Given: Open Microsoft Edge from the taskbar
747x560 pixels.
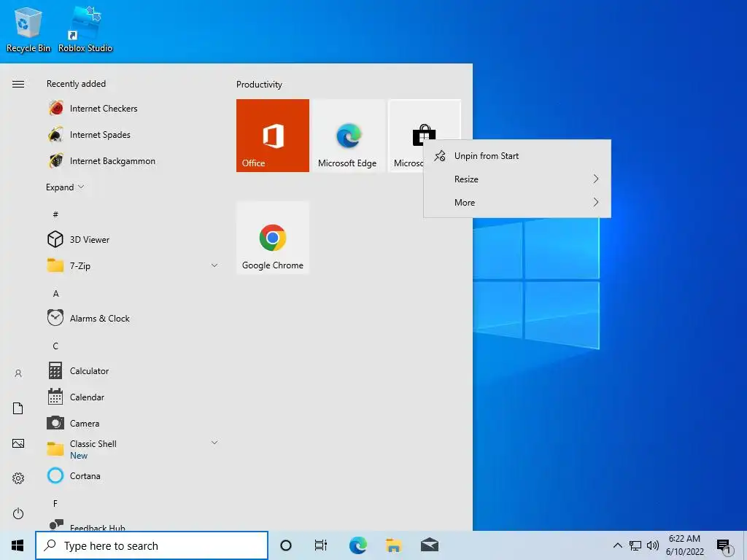Looking at the screenshot, I should point(357,545).
